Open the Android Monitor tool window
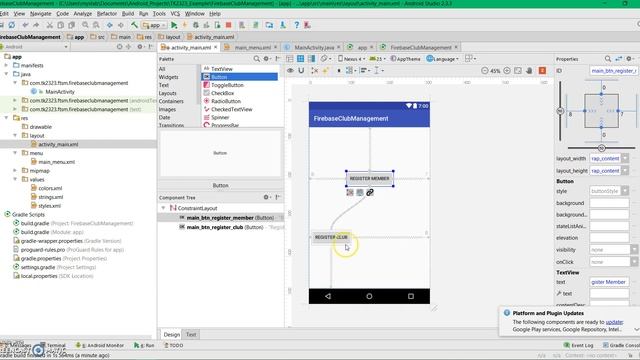The width and height of the screenshot is (640, 360). click(100, 345)
